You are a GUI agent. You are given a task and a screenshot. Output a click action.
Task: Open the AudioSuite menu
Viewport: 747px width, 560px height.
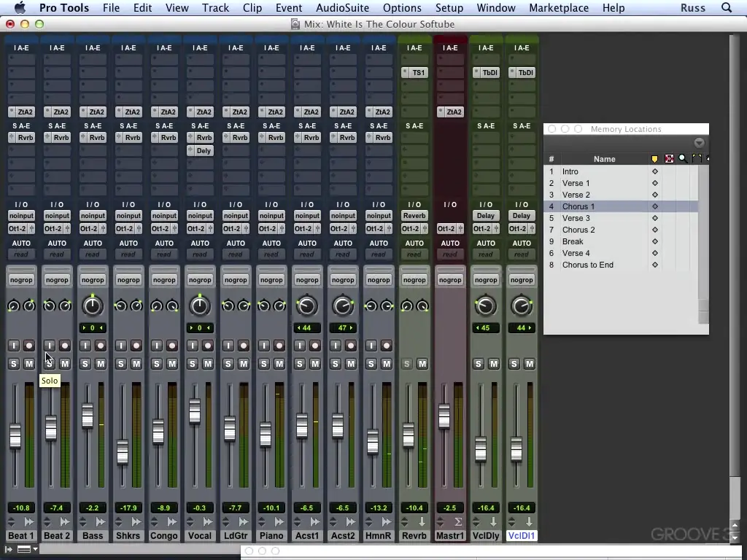(x=342, y=7)
